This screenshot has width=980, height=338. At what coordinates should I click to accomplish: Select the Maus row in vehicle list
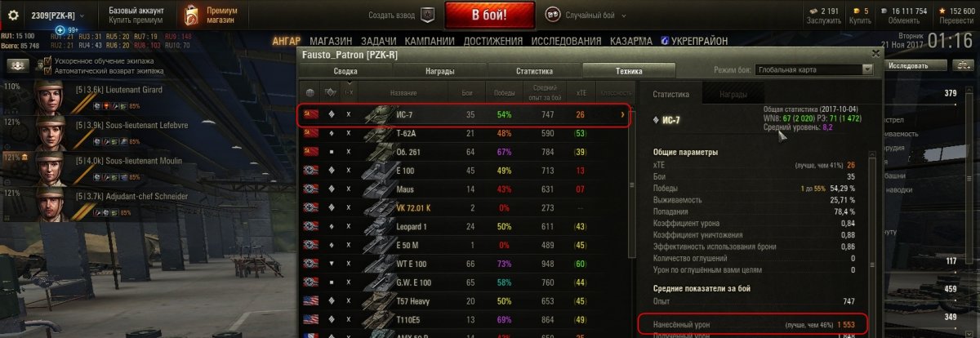click(x=463, y=189)
